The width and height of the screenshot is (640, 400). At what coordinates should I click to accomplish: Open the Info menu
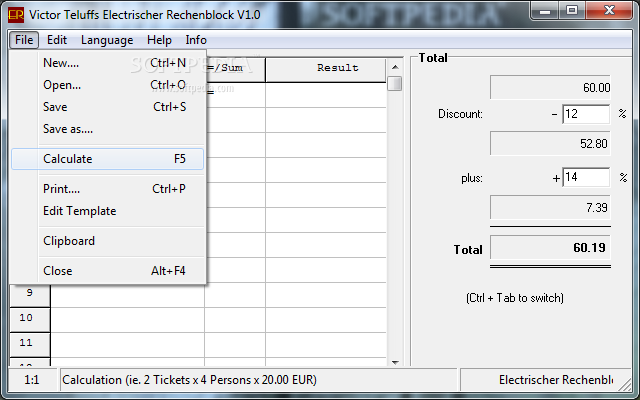click(196, 40)
